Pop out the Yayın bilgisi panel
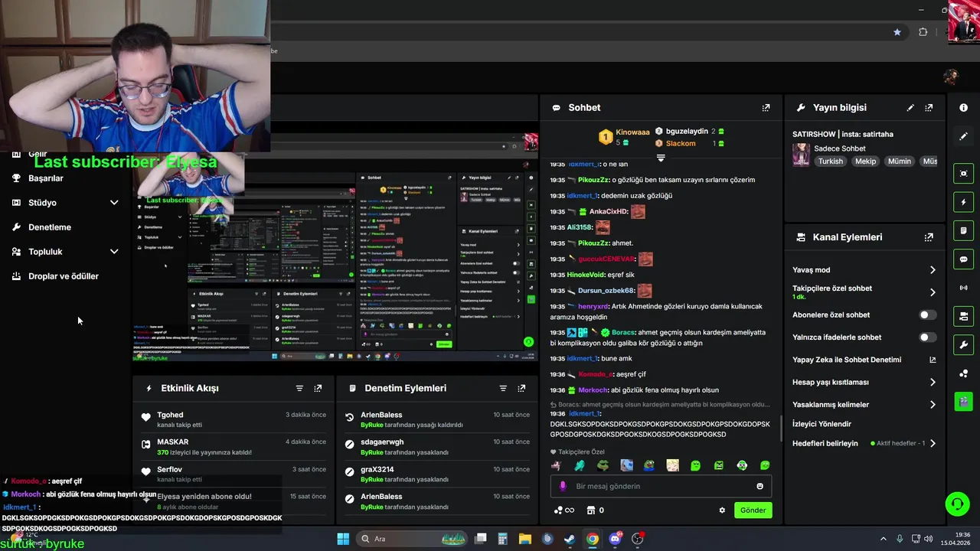Viewport: 980px width, 551px height. click(x=929, y=108)
